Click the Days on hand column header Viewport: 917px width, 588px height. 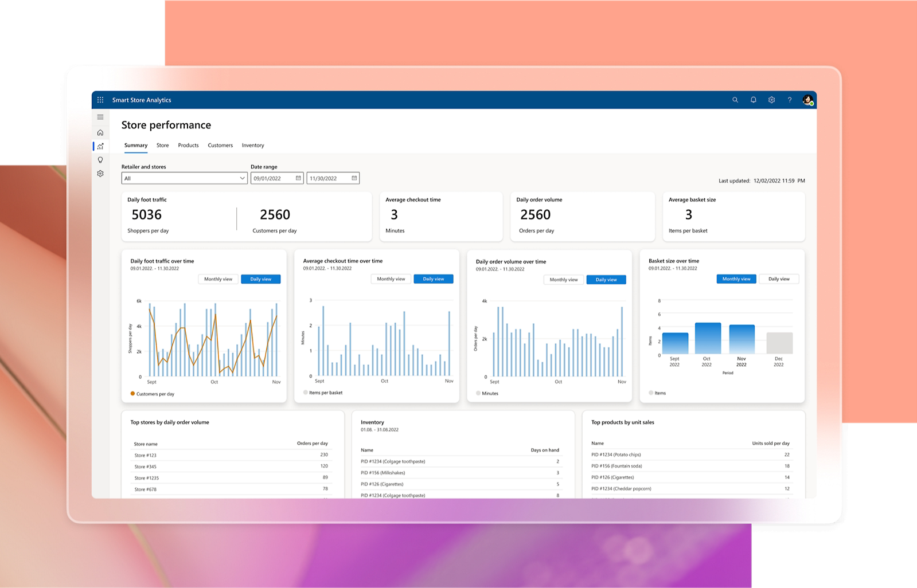tap(545, 450)
